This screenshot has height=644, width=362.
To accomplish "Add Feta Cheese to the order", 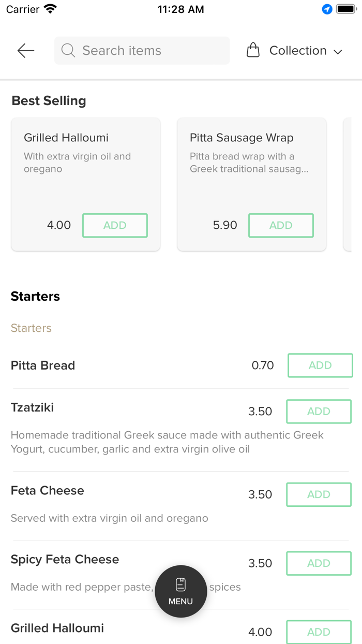I will [319, 494].
